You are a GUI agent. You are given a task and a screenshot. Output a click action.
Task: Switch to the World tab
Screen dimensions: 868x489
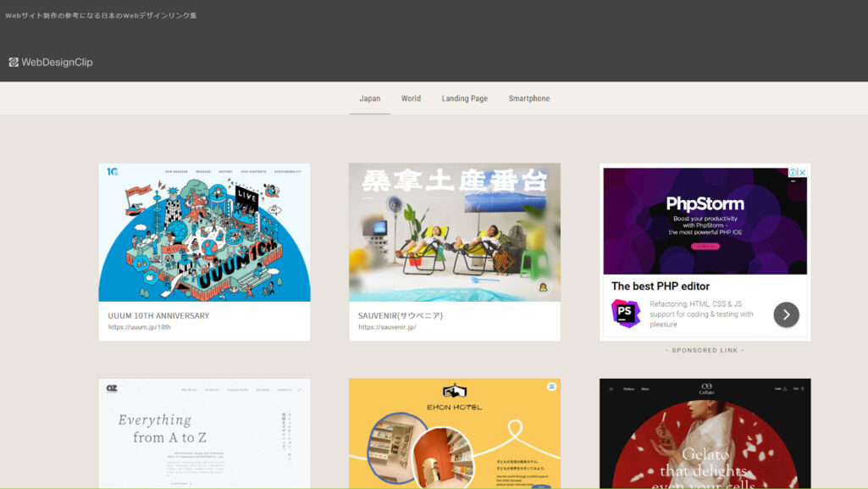pyautogui.click(x=411, y=98)
